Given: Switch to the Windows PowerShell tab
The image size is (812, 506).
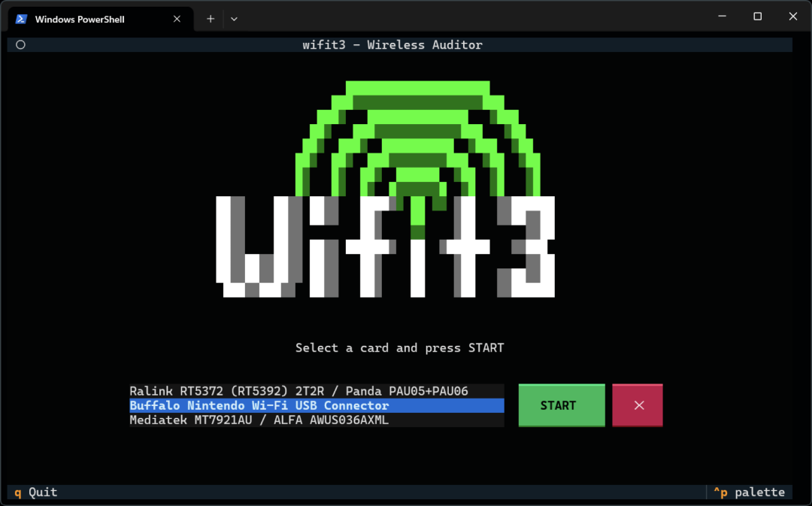Looking at the screenshot, I should pyautogui.click(x=101, y=19).
